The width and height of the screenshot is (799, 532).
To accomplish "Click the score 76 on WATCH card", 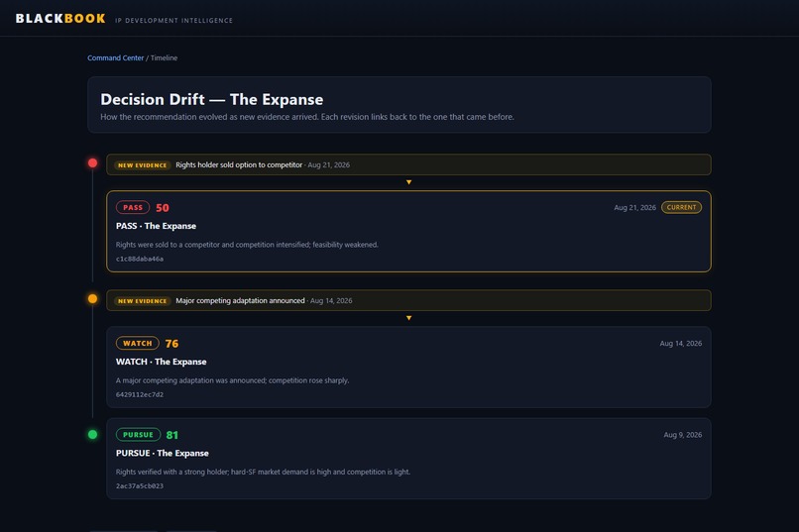I will pos(171,344).
